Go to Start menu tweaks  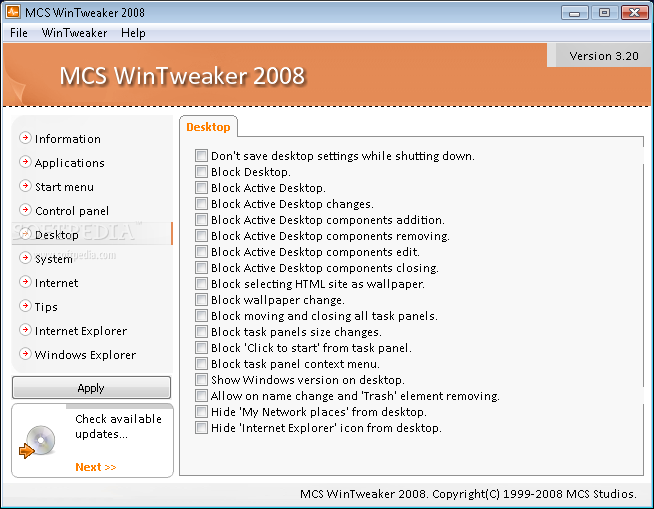coord(64,187)
